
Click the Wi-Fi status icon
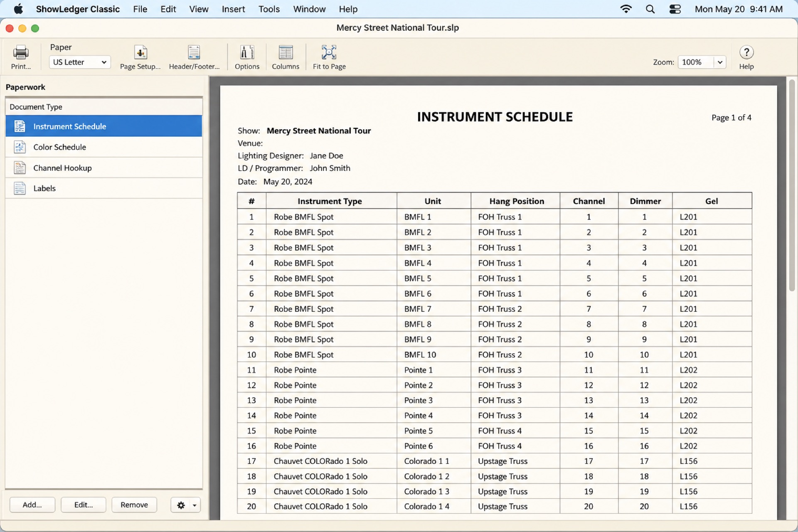(x=626, y=9)
